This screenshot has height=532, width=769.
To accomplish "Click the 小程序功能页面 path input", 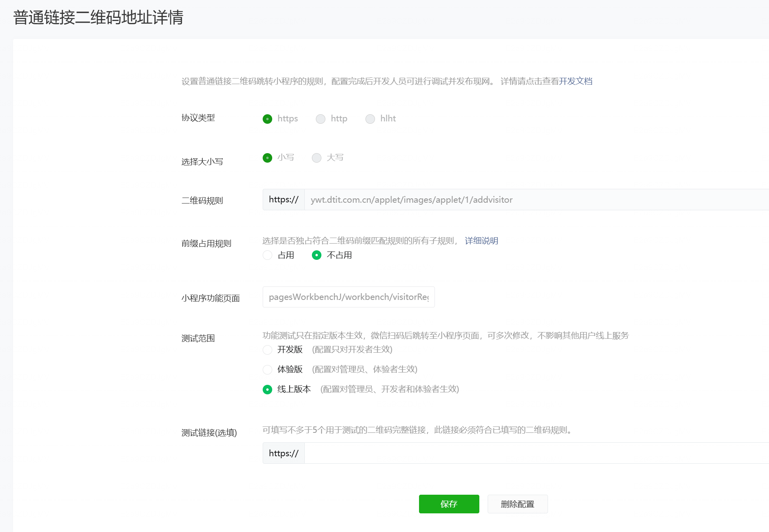I will point(348,297).
